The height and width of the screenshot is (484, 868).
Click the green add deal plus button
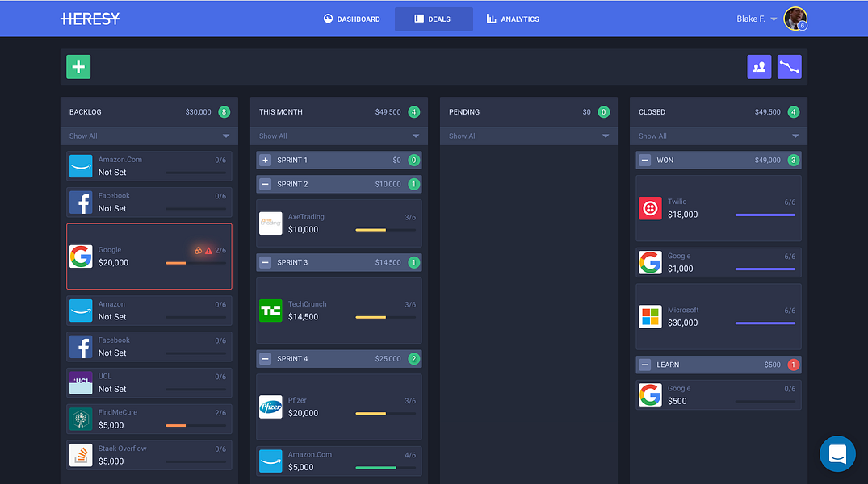(x=78, y=67)
